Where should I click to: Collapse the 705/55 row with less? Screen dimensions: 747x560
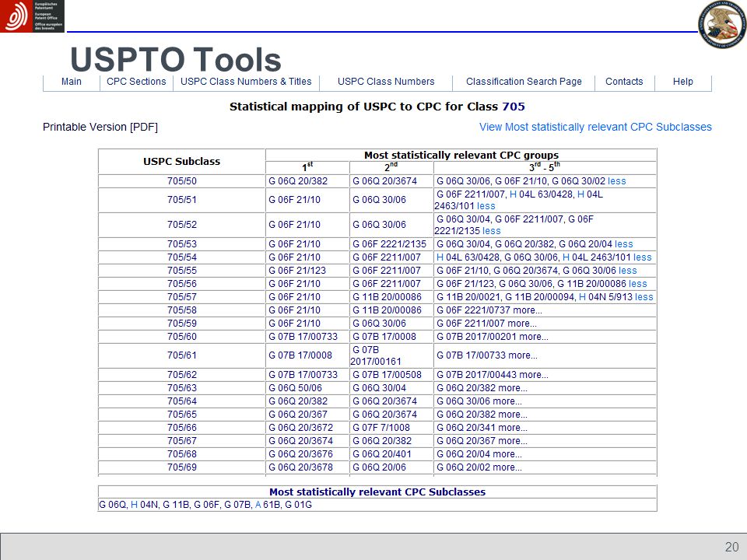pos(627,271)
